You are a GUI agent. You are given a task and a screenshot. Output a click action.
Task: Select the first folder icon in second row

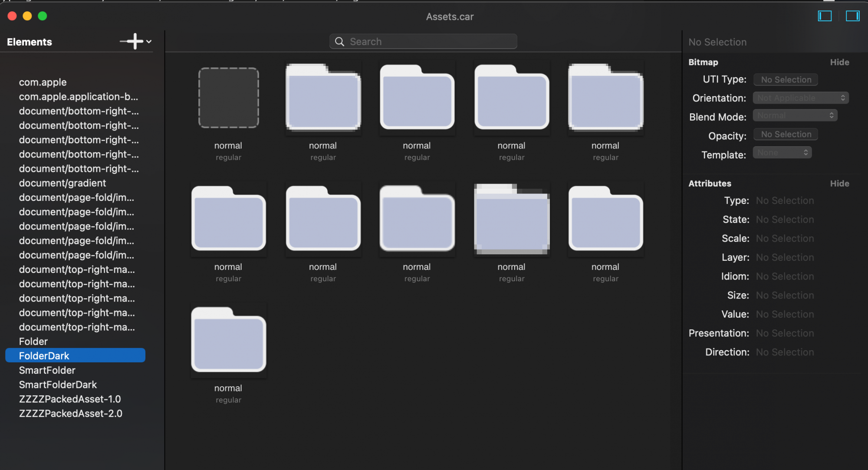pyautogui.click(x=229, y=219)
